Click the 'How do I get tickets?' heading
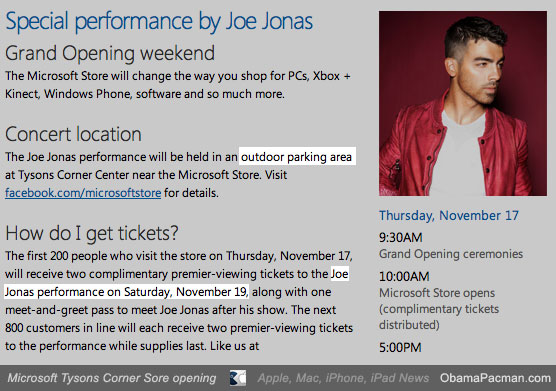This screenshot has height=391, width=556. pyautogui.click(x=92, y=233)
